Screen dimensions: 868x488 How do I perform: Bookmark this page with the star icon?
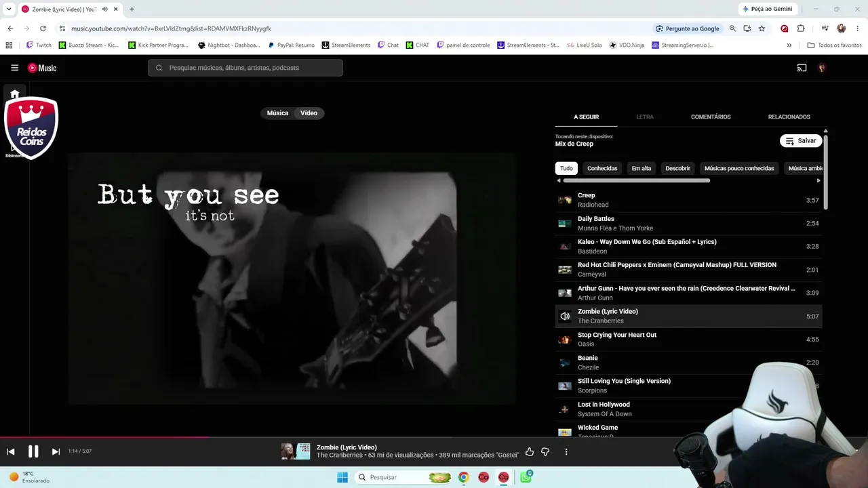point(762,28)
